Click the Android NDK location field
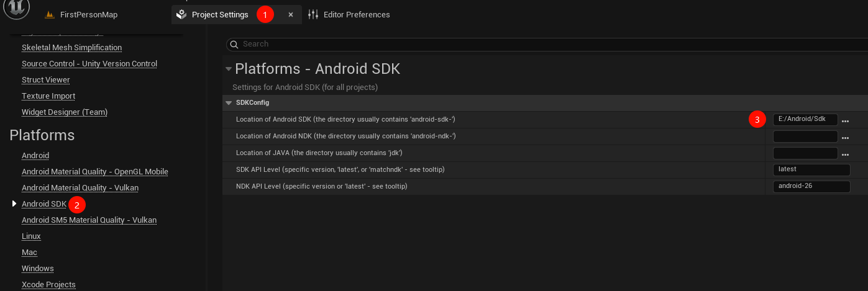The image size is (868, 291). coord(805,137)
